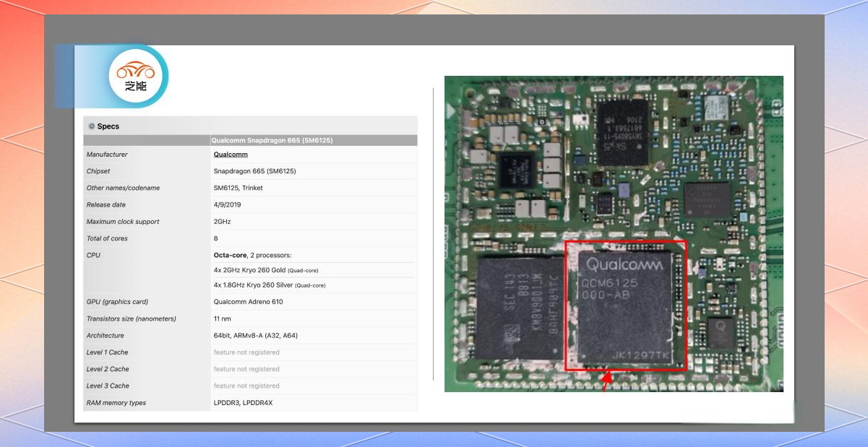Click the 'Qualcomm Snapdragon 665 (SM6125)' table header
This screenshot has width=868, height=447.
click(272, 140)
